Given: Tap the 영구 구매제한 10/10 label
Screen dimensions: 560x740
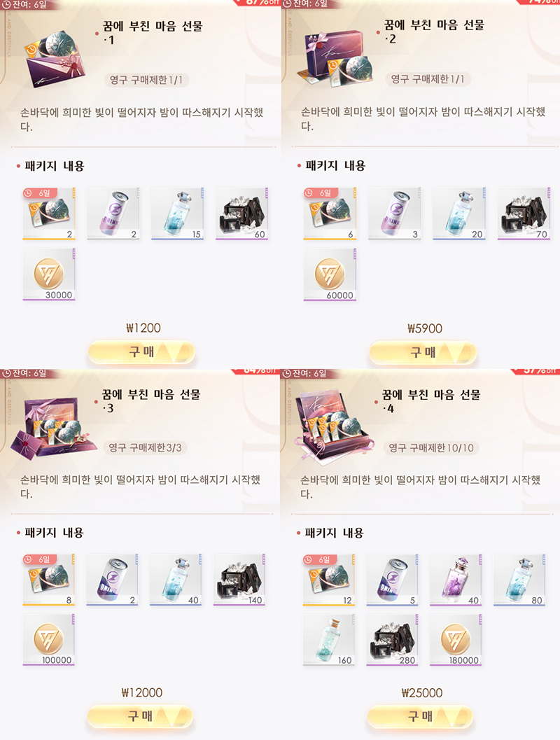Looking at the screenshot, I should (x=430, y=448).
